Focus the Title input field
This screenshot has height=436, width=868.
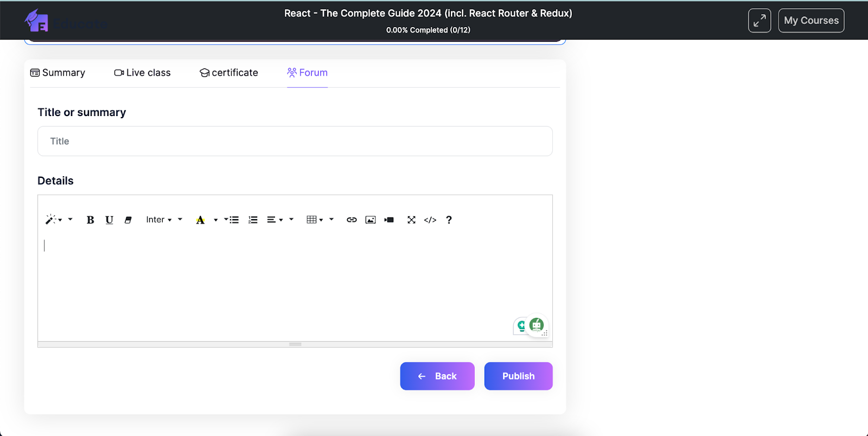coord(295,141)
